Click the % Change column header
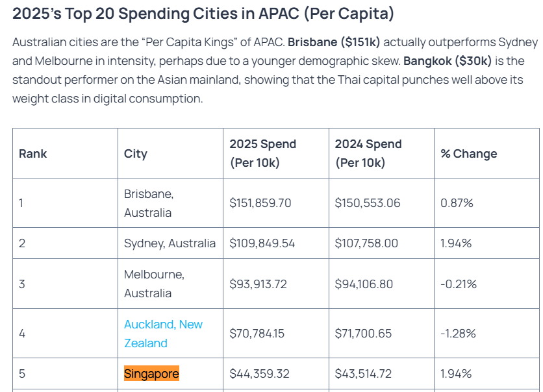 469,154
